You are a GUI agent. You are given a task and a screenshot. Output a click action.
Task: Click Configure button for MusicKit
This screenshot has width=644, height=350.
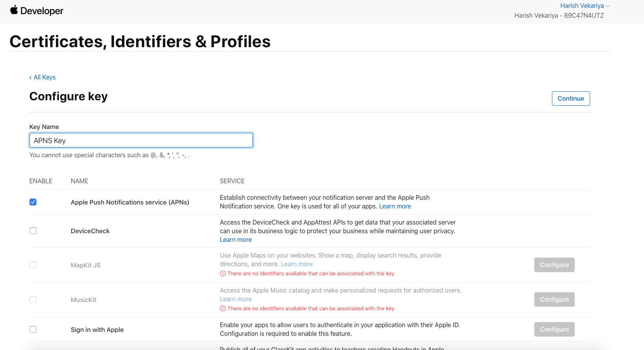[554, 300]
